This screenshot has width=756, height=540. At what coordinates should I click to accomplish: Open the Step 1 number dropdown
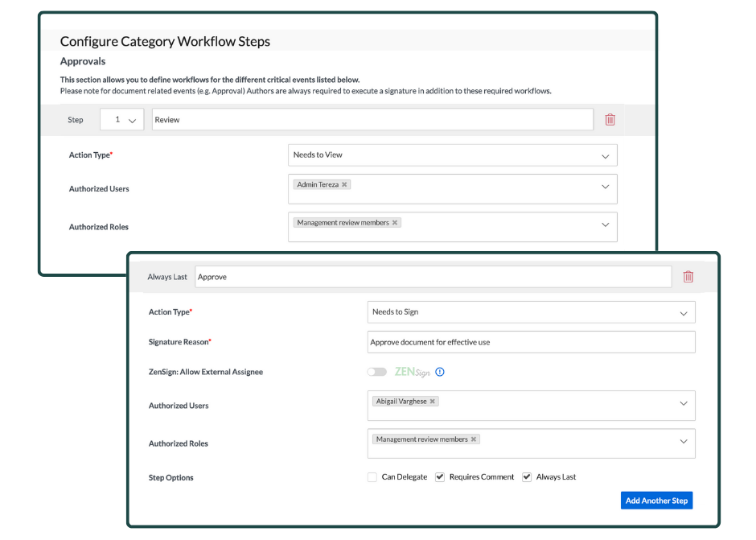121,119
